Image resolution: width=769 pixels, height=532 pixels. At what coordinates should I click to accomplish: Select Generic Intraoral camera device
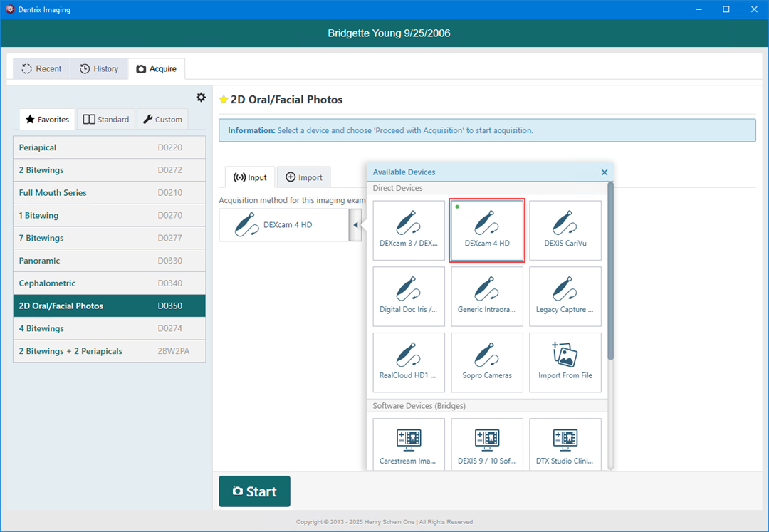click(x=487, y=296)
